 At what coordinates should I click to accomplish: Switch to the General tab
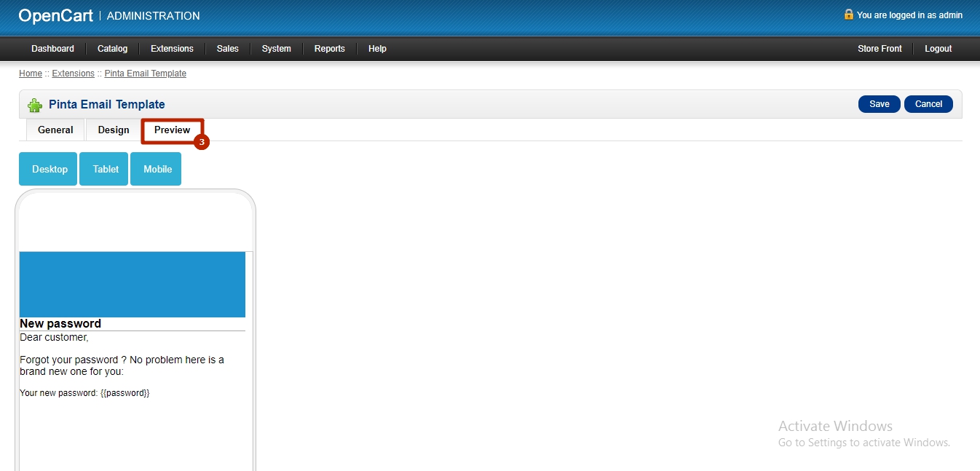(55, 130)
